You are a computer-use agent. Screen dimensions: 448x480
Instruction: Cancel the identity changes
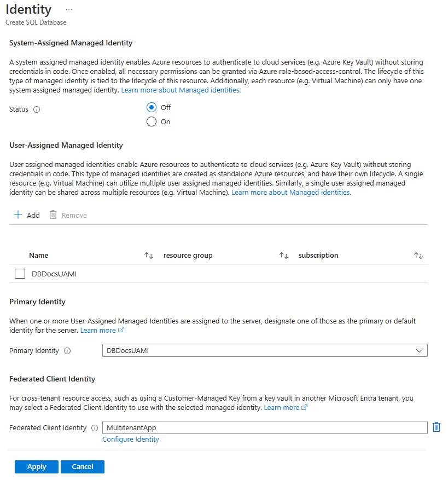pyautogui.click(x=83, y=467)
